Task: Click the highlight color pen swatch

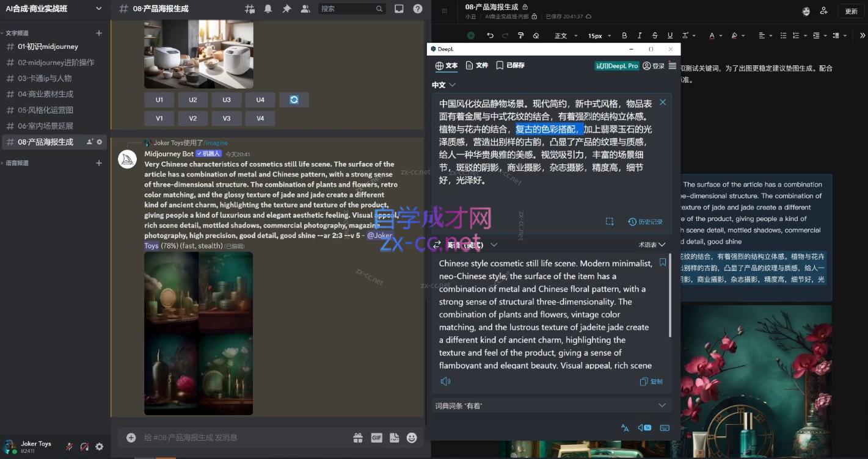Action: click(x=735, y=36)
